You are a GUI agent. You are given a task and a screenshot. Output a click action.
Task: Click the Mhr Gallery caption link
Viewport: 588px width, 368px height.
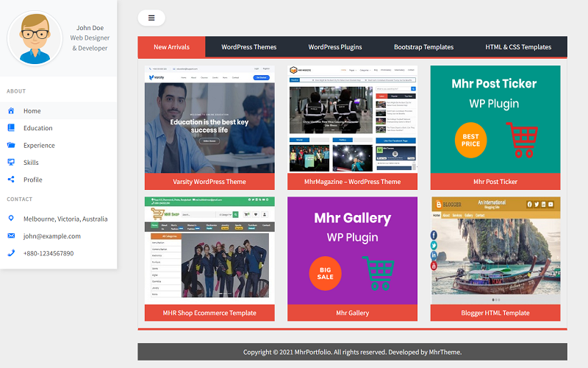tap(352, 313)
